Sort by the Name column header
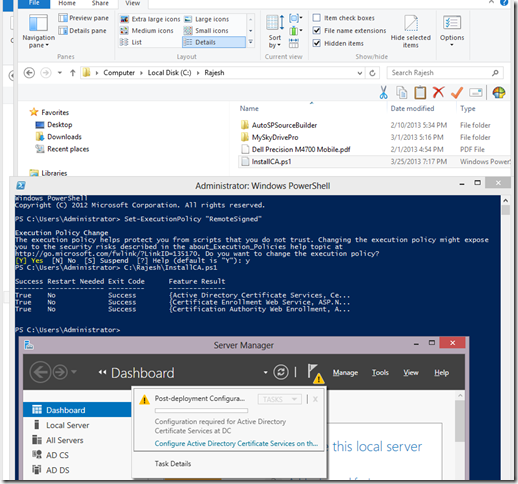 [x=249, y=109]
